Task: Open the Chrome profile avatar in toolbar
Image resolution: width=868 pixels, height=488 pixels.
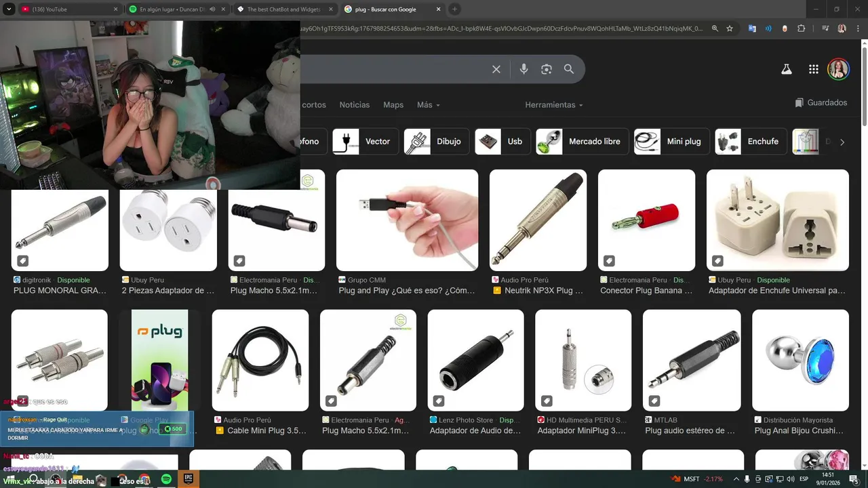Action: [842, 28]
